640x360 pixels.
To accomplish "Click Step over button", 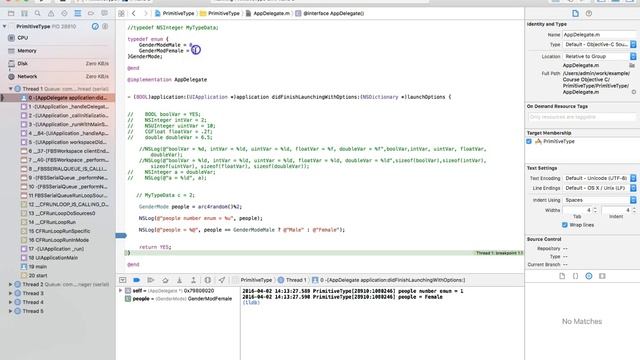I will tap(165, 280).
